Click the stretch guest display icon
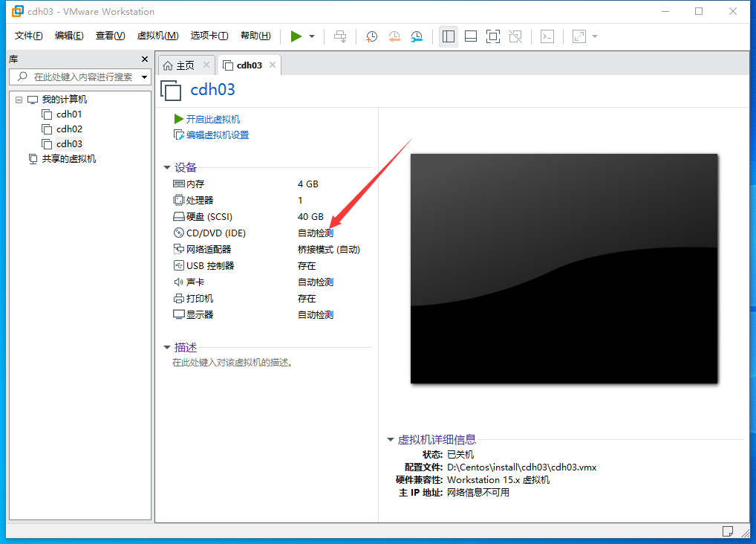This screenshot has width=756, height=544. pyautogui.click(x=579, y=36)
